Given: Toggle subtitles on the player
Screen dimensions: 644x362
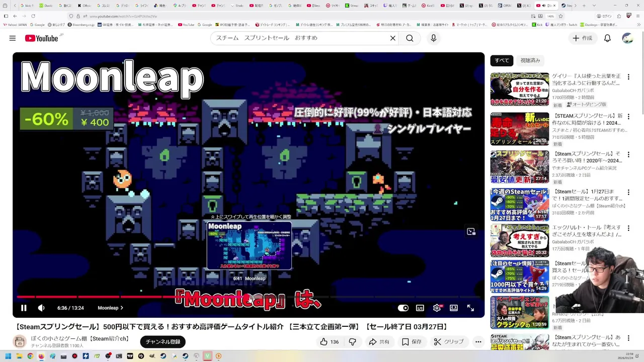Looking at the screenshot, I should [x=420, y=308].
